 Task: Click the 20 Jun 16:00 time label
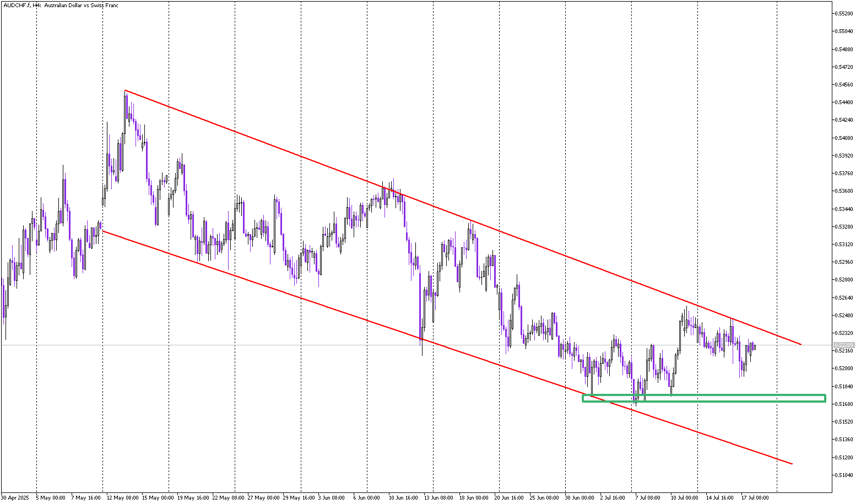click(510, 498)
